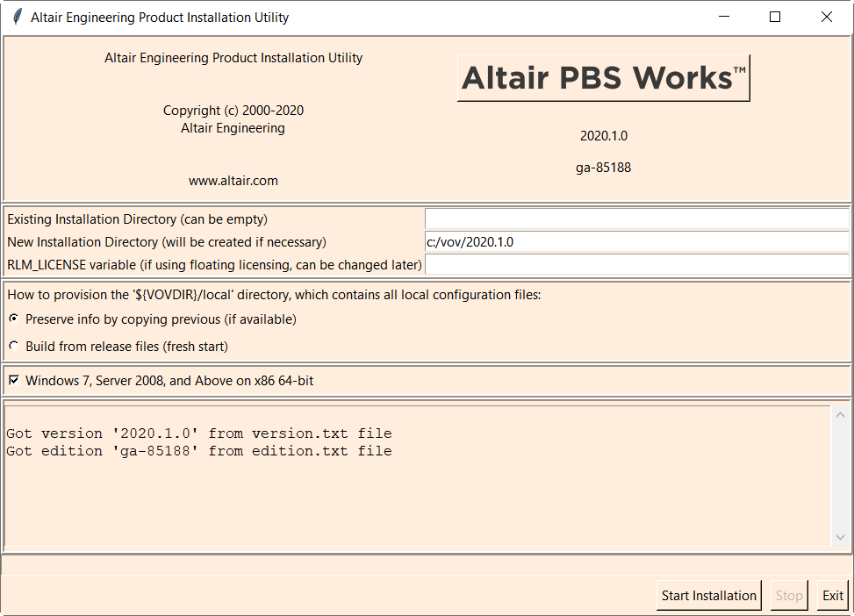The height and width of the screenshot is (616, 854).
Task: Click the www.altair.com text
Action: coord(233,181)
